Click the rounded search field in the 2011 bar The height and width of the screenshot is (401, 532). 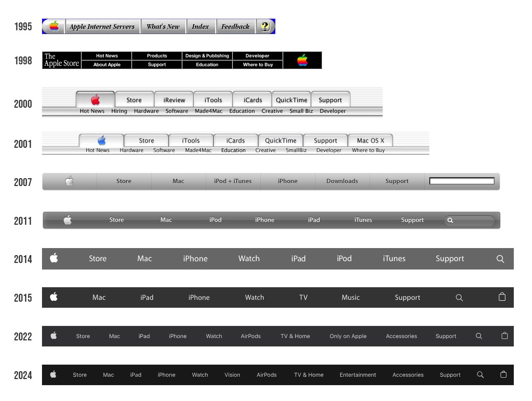point(469,221)
